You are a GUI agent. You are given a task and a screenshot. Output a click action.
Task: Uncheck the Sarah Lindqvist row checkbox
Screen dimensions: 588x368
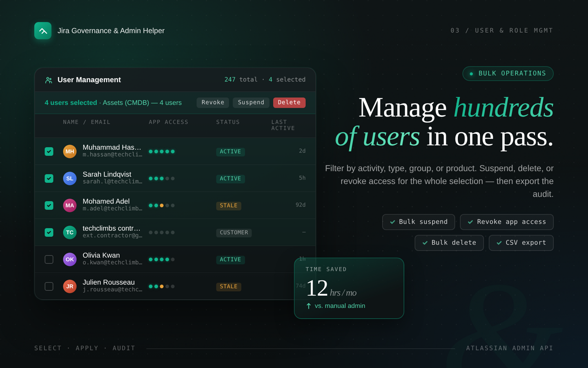(49, 178)
